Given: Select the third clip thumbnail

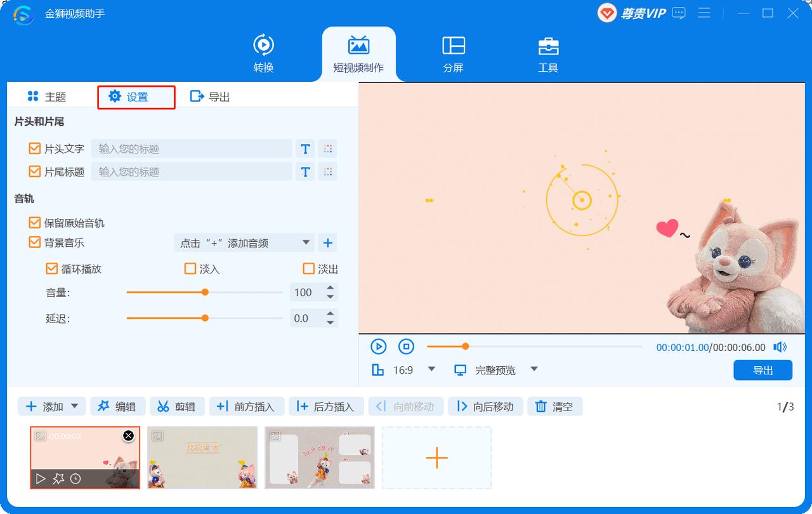Looking at the screenshot, I should pyautogui.click(x=320, y=458).
